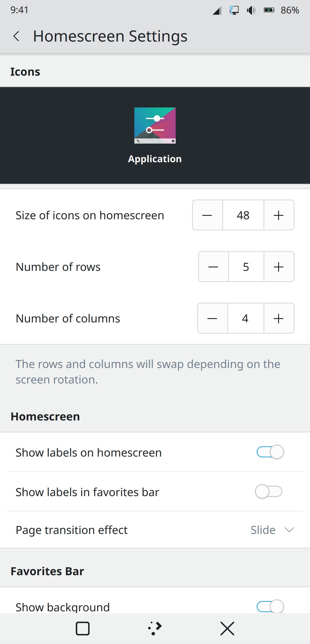Click the icon size value field
Viewport: 310px width, 644px height.
[x=243, y=215]
